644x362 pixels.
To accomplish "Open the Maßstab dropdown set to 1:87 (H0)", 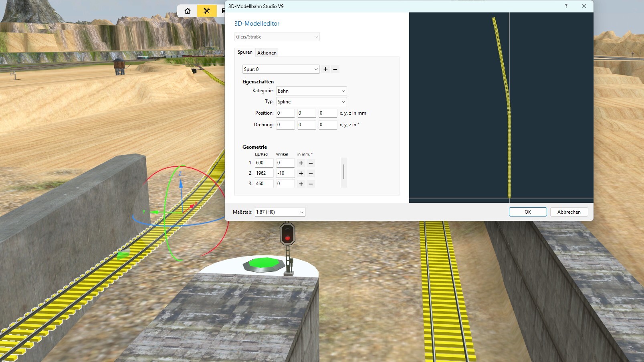I will coord(280,212).
